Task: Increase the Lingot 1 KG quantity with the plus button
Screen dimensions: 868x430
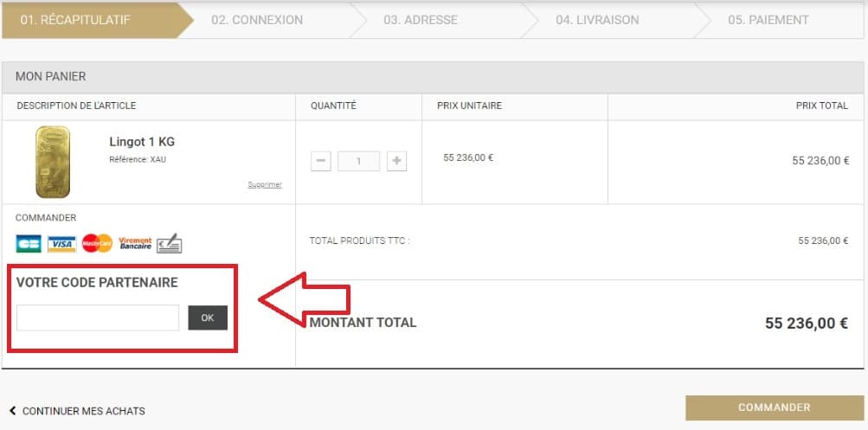Action: coord(396,161)
